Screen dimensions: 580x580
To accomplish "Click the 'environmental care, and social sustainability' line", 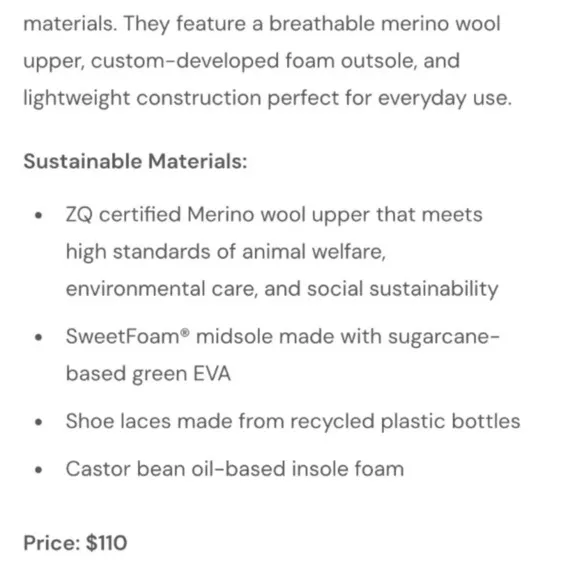I will click(282, 289).
